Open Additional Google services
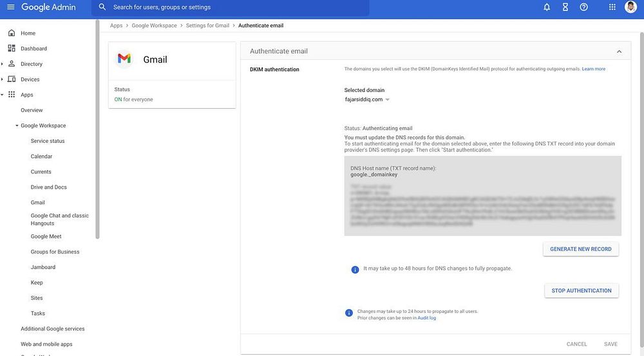This screenshot has width=644, height=356. click(53, 329)
